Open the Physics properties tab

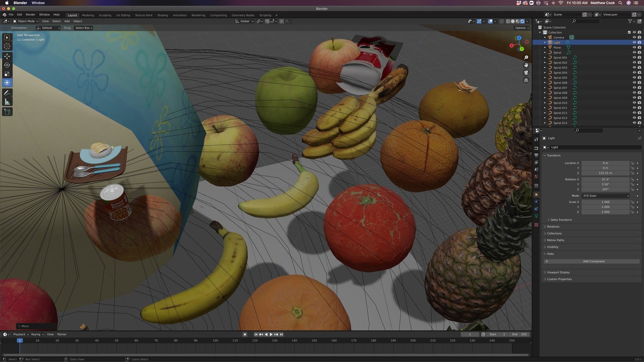click(536, 202)
